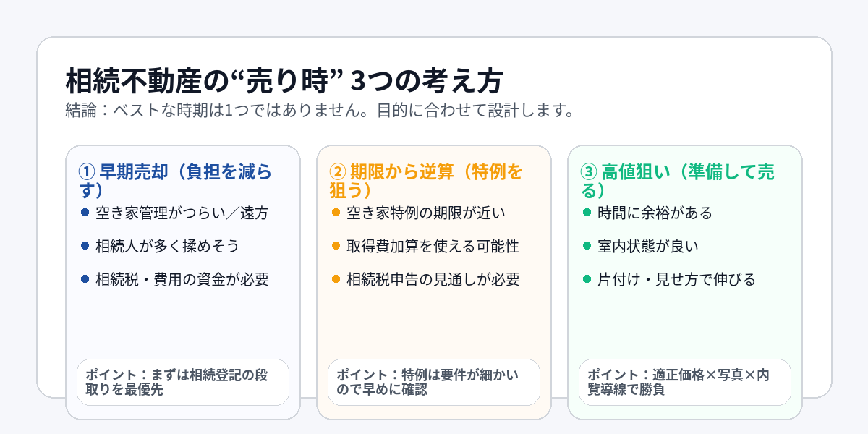
Task: Select the ポイント box about 特例は要件が細かい
Action: pyautogui.click(x=433, y=382)
